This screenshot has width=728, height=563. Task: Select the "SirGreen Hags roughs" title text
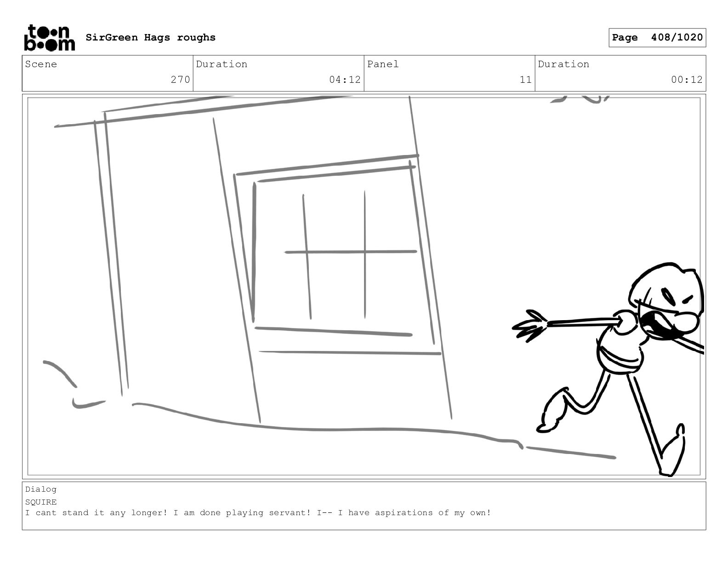[150, 38]
